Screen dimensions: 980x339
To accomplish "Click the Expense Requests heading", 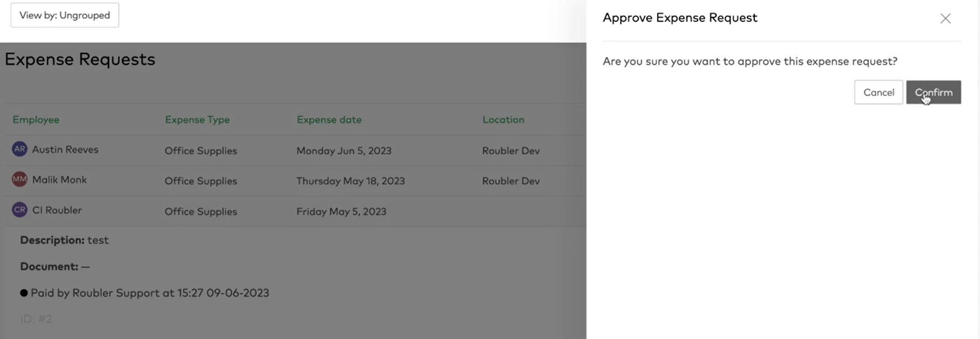I will (80, 59).
